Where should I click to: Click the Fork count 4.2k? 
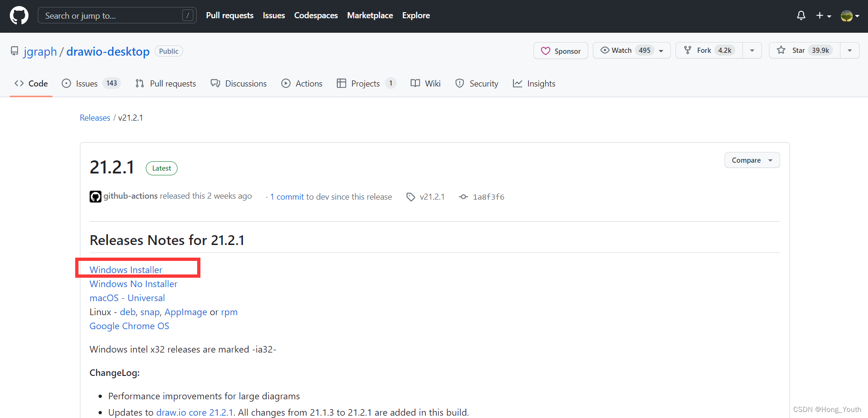725,50
